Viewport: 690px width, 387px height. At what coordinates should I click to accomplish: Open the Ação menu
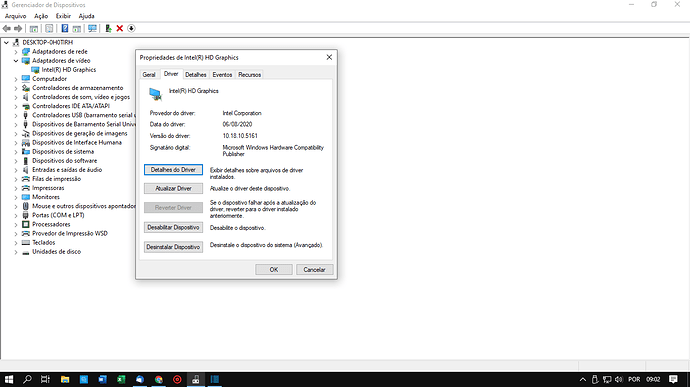tap(41, 16)
